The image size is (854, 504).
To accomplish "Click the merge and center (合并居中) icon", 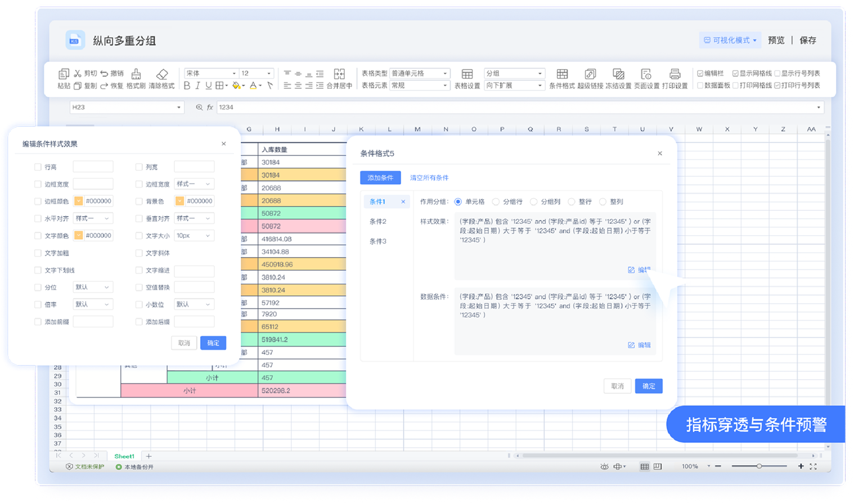I will pyautogui.click(x=339, y=74).
